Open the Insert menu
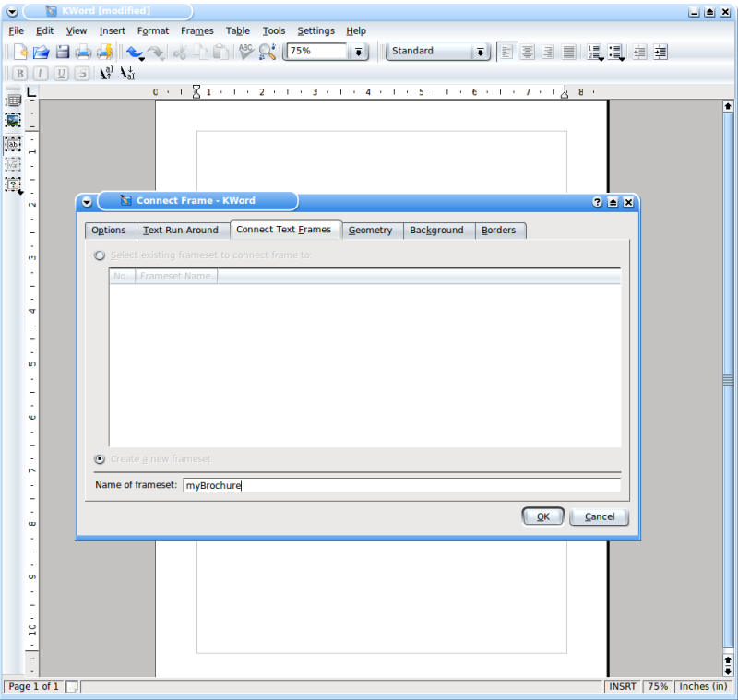Viewport: 738px width, 700px height. (113, 30)
